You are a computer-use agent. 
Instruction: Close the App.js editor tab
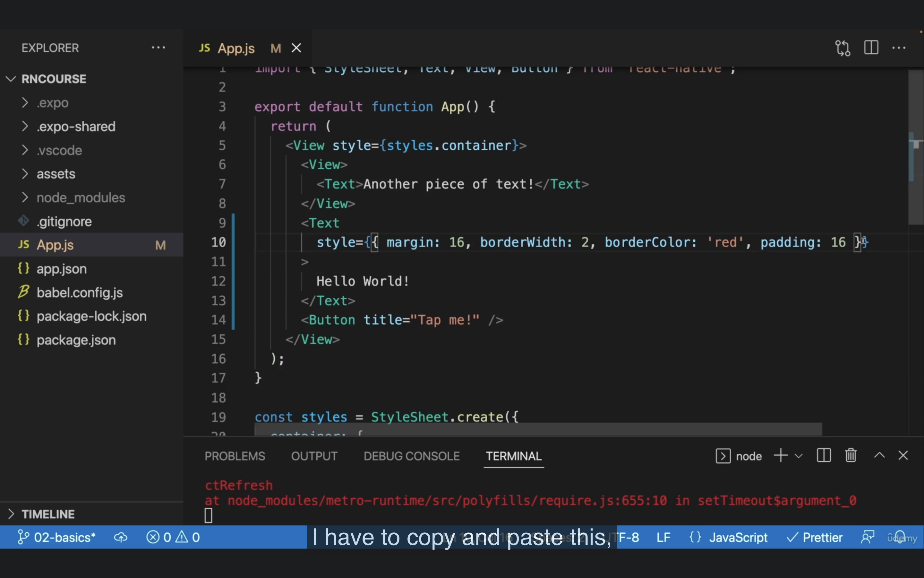tap(296, 48)
